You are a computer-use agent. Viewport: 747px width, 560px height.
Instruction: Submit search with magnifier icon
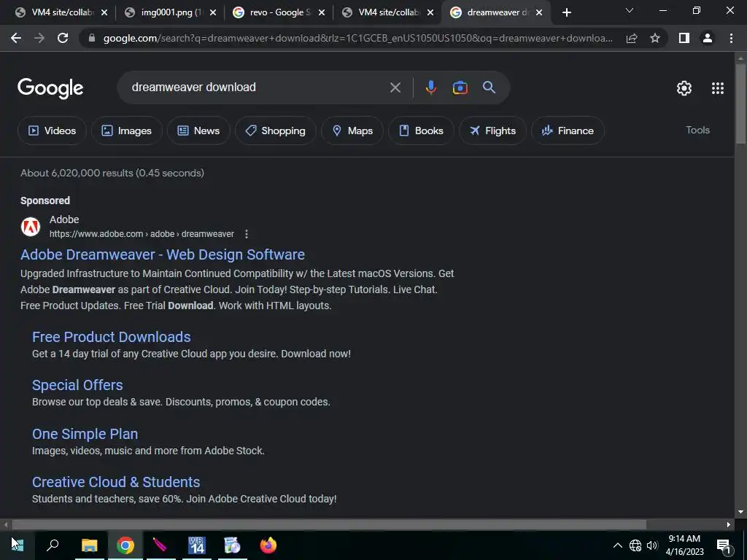(x=489, y=87)
